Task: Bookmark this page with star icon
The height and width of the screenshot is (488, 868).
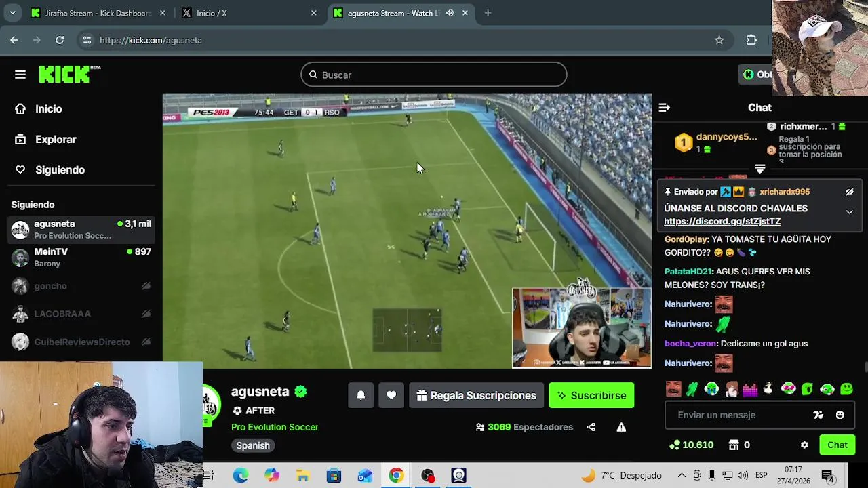Action: 719,40
